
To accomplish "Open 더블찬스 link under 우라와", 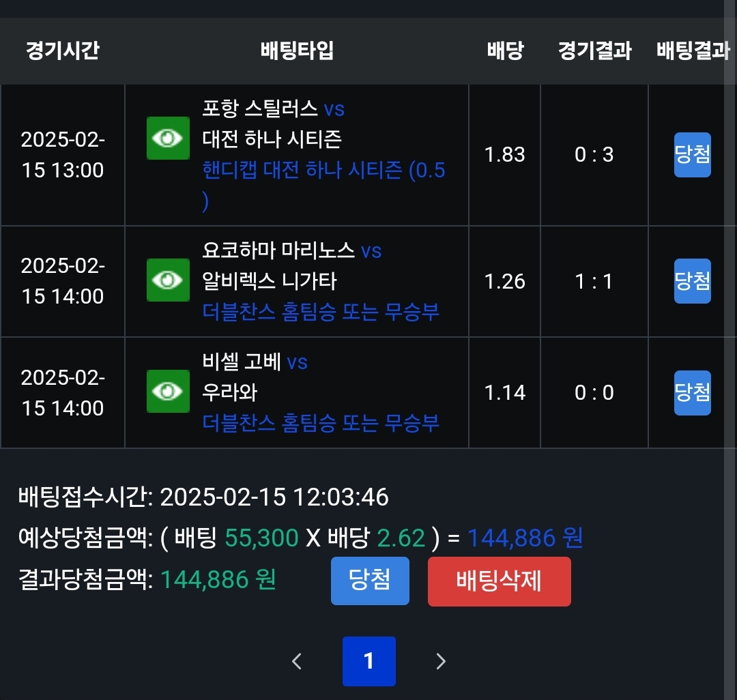I will 321,423.
